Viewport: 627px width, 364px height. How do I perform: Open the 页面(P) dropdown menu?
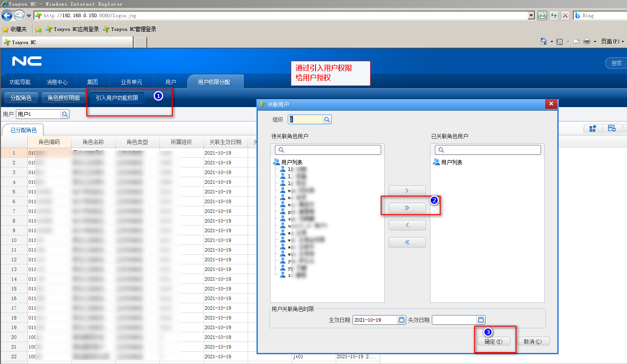pos(612,41)
